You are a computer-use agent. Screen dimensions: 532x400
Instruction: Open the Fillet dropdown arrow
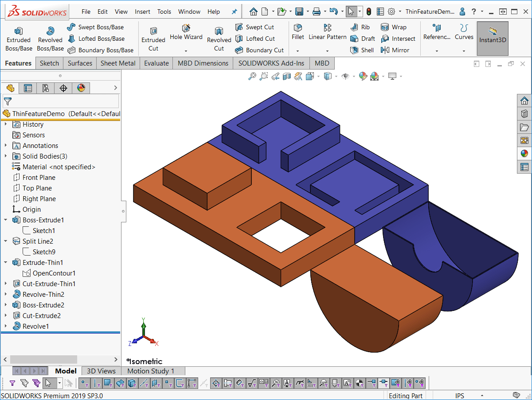pos(298,50)
